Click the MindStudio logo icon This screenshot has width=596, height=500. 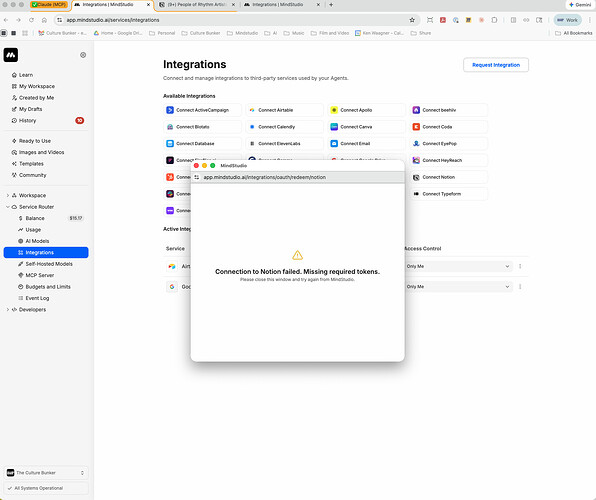11,55
